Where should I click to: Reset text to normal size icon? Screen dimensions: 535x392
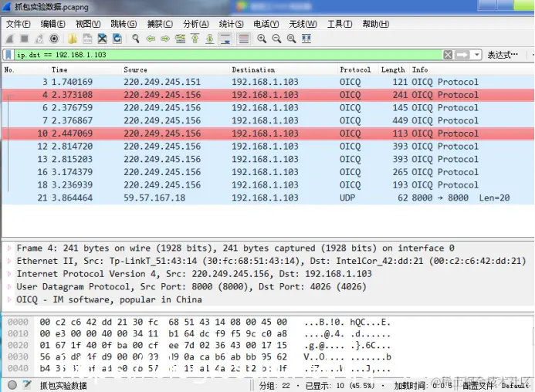[x=291, y=39]
